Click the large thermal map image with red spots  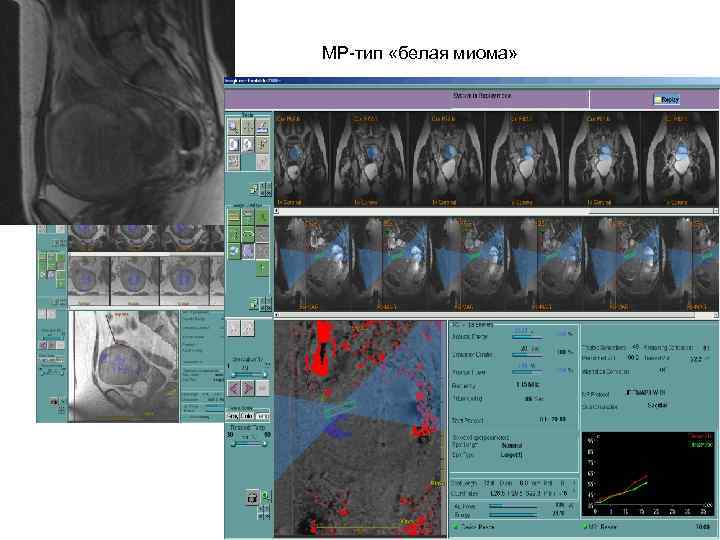coord(360,429)
